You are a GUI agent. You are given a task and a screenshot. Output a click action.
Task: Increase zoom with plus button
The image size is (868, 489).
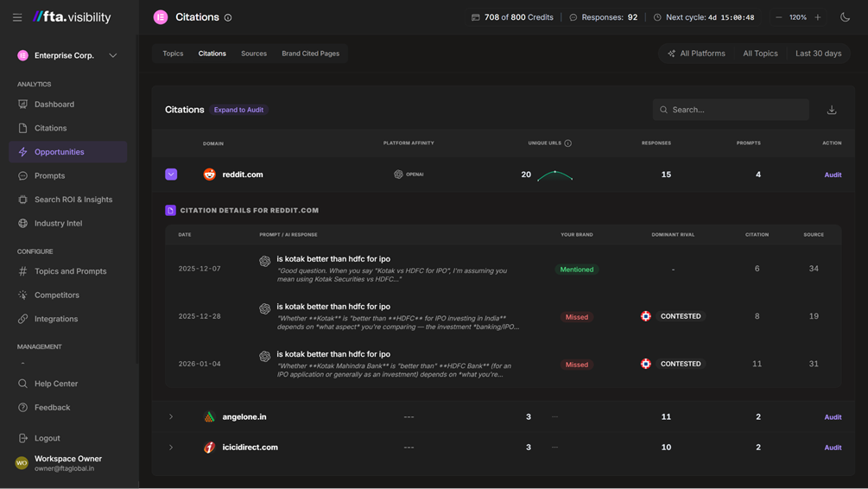(818, 18)
